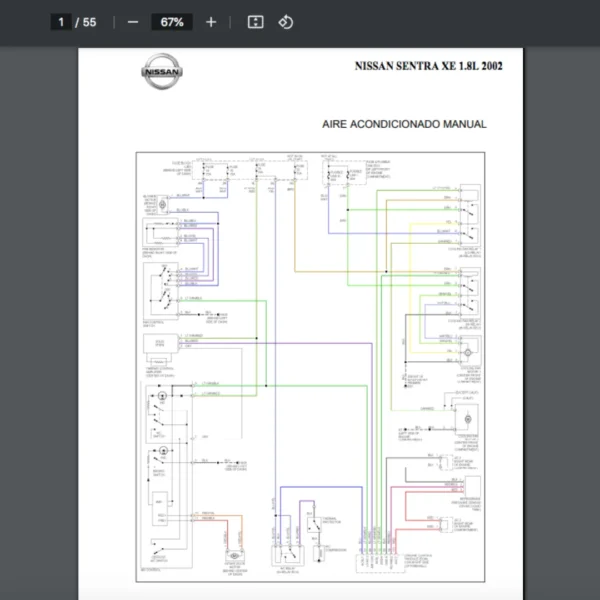This screenshot has width=600, height=600.
Task: Click the zoom in plus button
Action: pyautogui.click(x=211, y=22)
